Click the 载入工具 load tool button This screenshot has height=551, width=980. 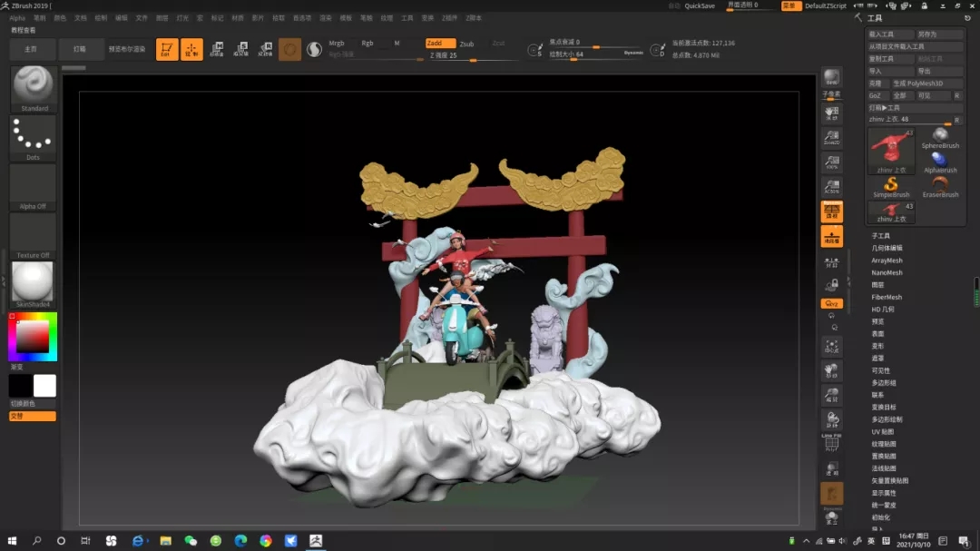(889, 34)
